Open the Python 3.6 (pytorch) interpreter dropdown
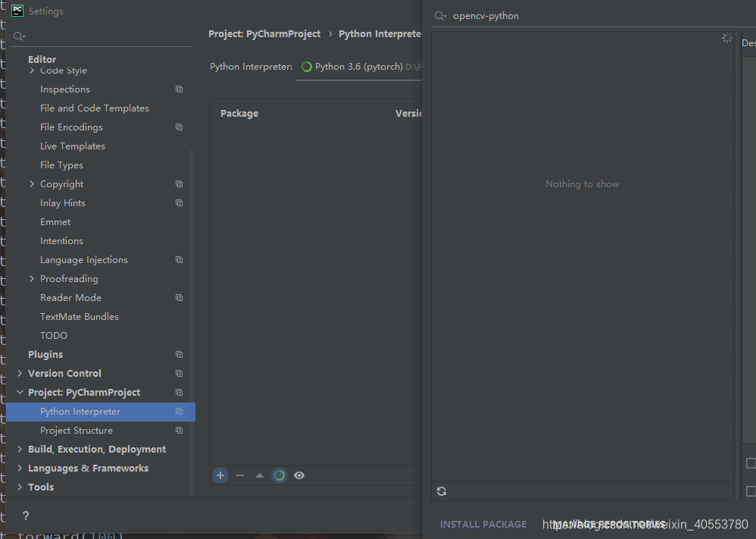 point(358,67)
